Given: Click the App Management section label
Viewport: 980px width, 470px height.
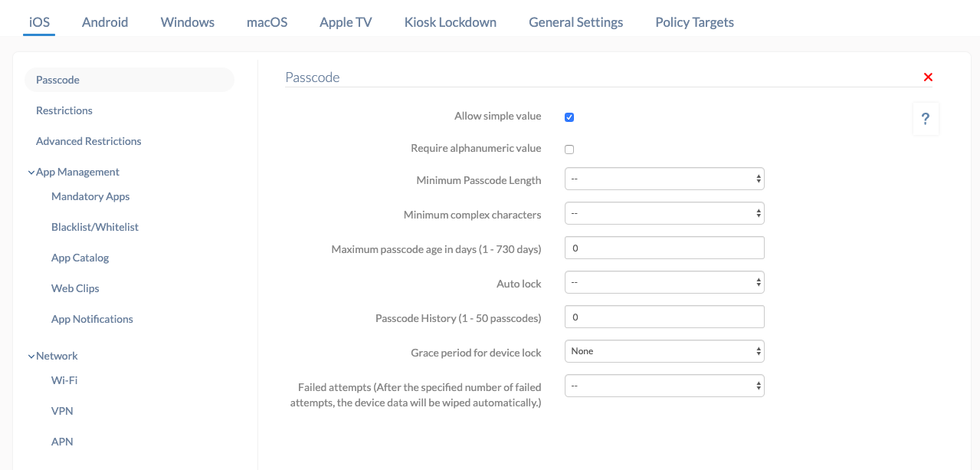Looking at the screenshot, I should click(77, 172).
